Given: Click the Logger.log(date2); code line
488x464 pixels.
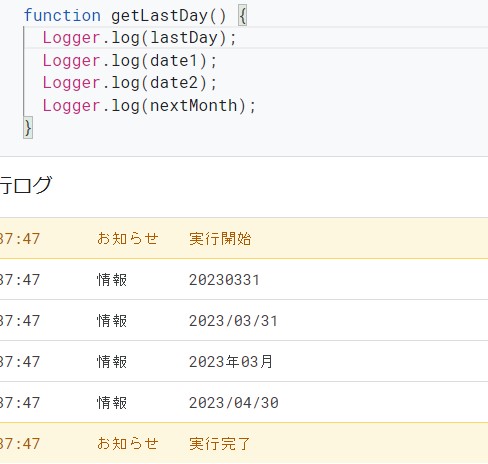Looking at the screenshot, I should tap(130, 83).
